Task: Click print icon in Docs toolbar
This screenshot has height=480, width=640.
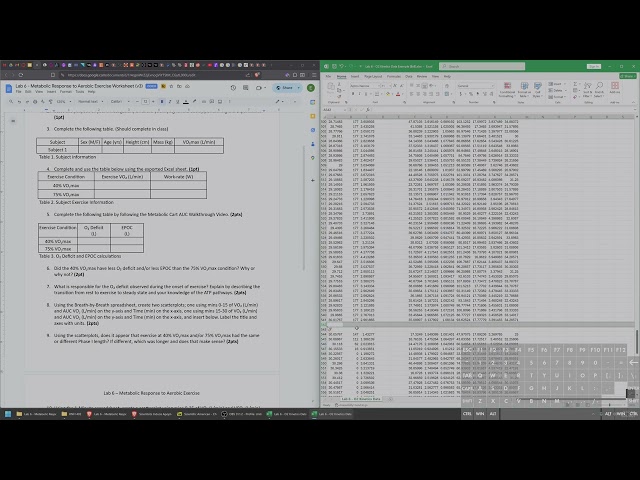Action: tap(35, 101)
